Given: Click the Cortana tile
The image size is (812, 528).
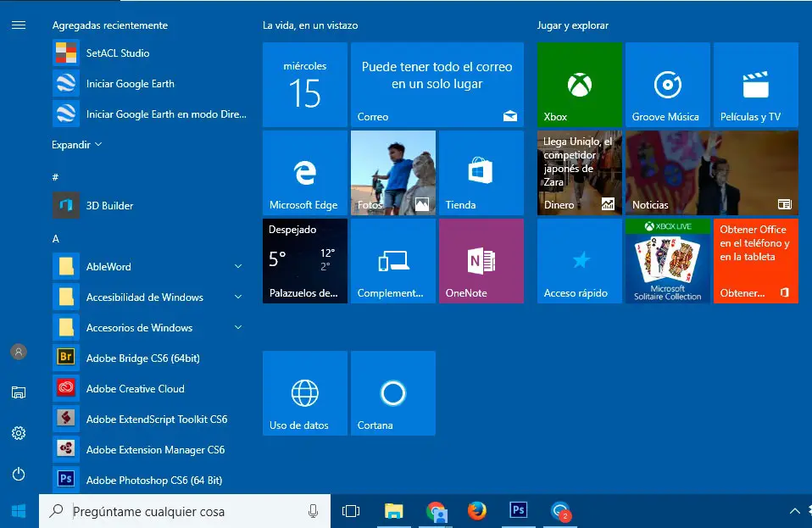Looking at the screenshot, I should click(x=392, y=393).
